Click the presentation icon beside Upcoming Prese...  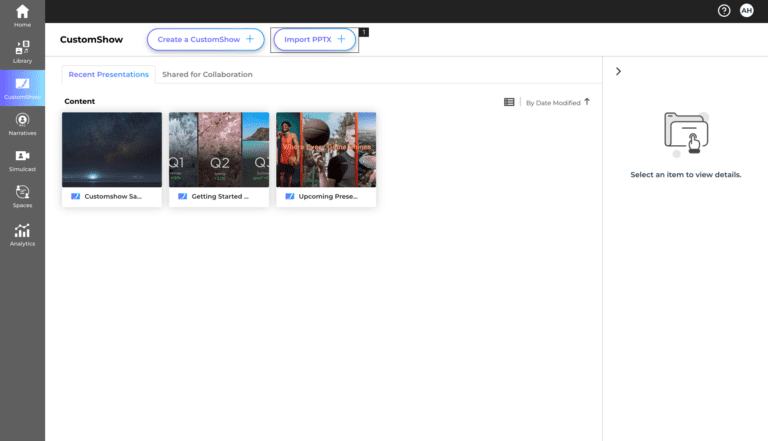click(x=290, y=196)
